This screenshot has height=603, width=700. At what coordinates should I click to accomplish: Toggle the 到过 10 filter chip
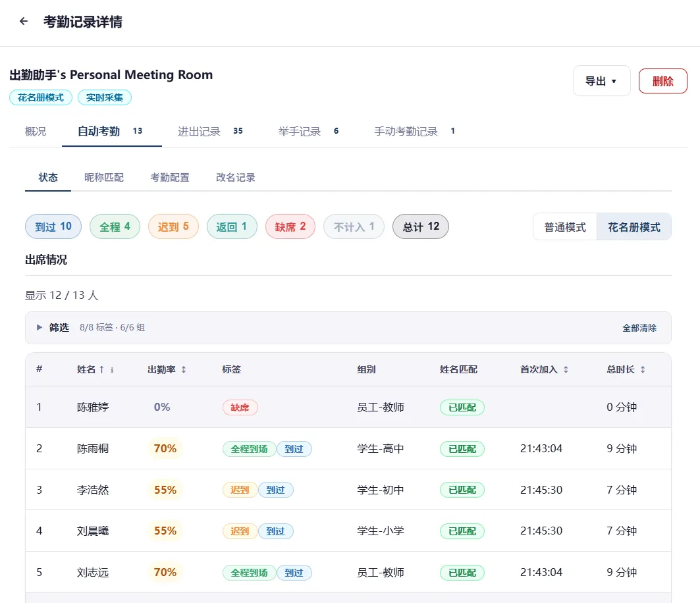[53, 226]
